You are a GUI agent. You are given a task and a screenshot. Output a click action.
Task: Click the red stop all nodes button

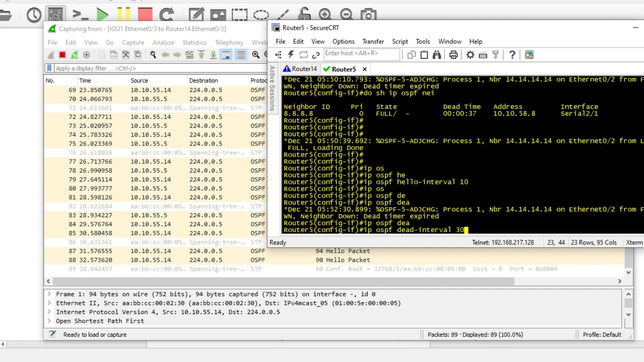pyautogui.click(x=145, y=14)
